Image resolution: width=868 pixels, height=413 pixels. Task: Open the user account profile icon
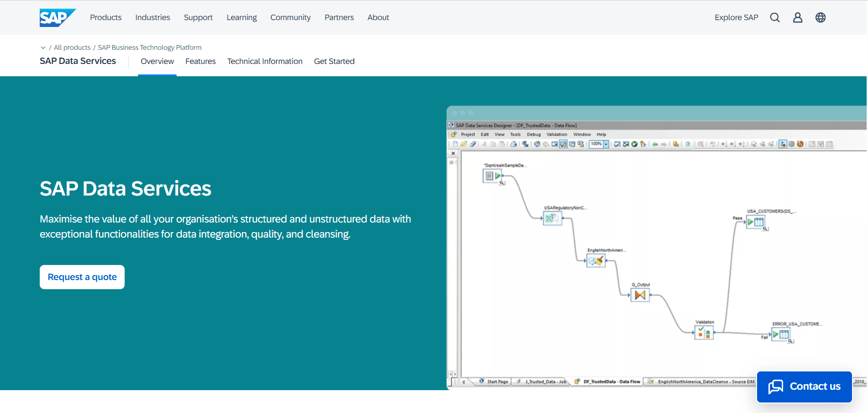(x=798, y=17)
